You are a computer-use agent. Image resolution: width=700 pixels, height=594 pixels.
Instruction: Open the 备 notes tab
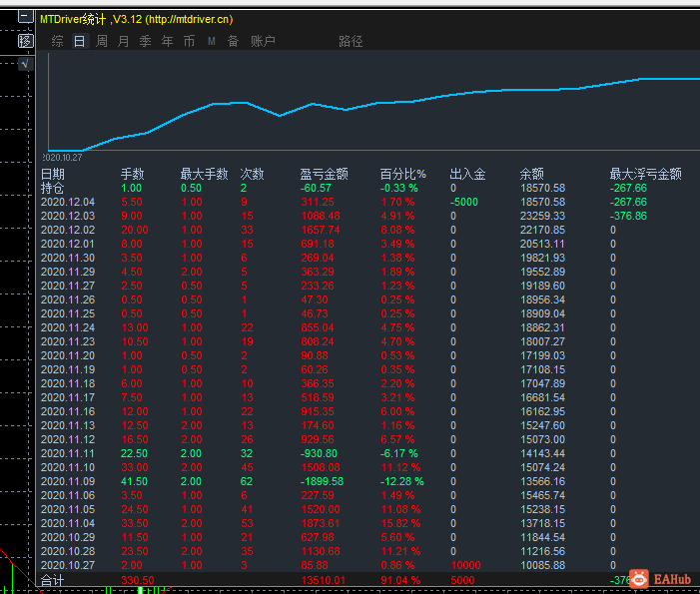[233, 42]
